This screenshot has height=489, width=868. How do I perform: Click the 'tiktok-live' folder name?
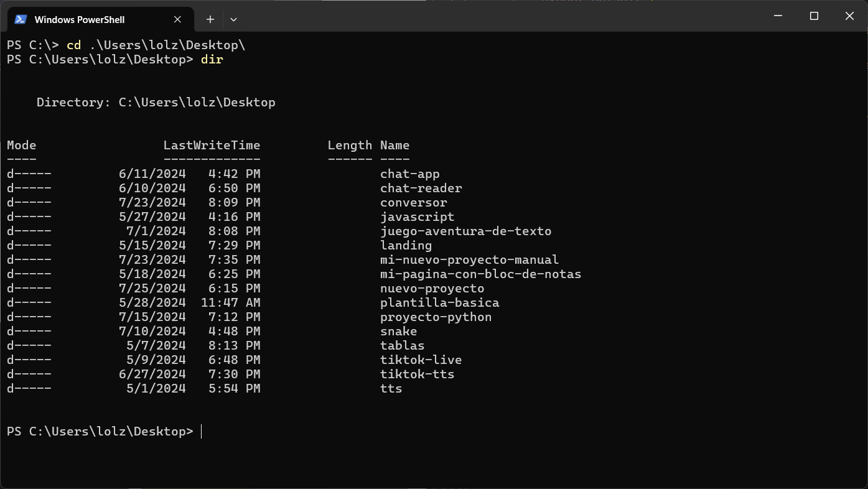tap(421, 360)
